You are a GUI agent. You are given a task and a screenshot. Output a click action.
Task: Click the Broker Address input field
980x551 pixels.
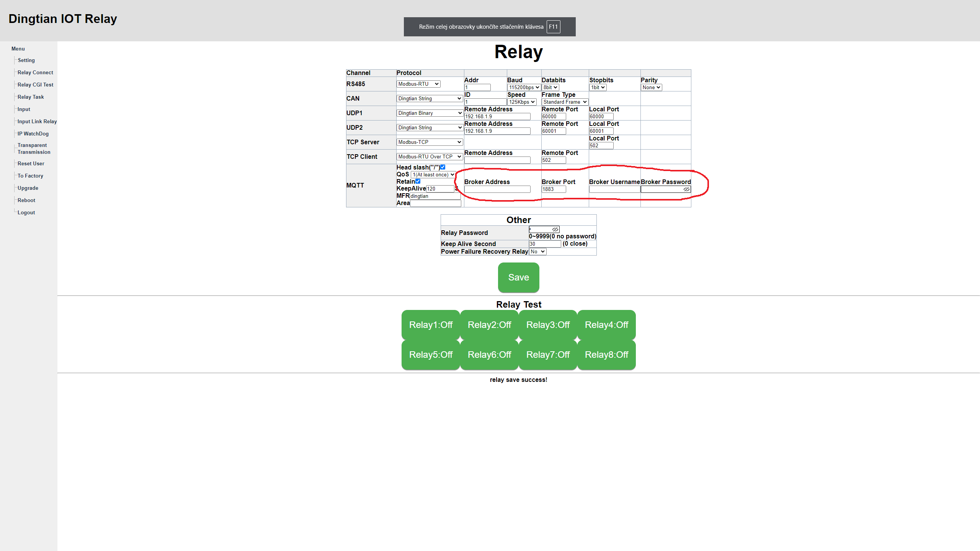click(x=497, y=189)
